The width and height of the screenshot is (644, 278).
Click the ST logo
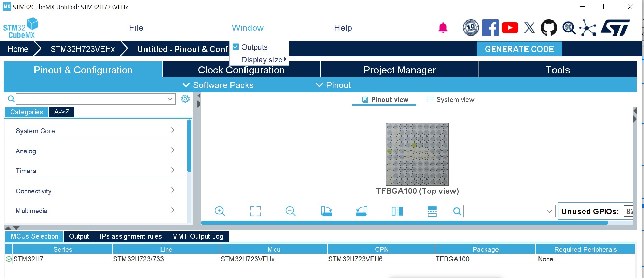(615, 28)
